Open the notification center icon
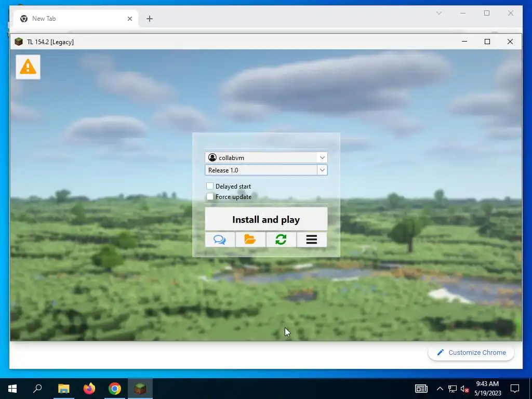Image resolution: width=532 pixels, height=399 pixels. pos(515,389)
